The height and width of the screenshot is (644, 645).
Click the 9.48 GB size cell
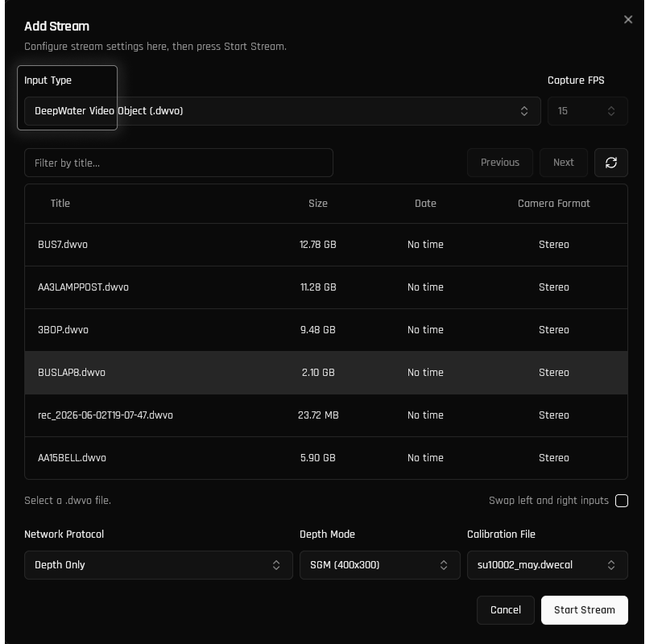point(318,330)
